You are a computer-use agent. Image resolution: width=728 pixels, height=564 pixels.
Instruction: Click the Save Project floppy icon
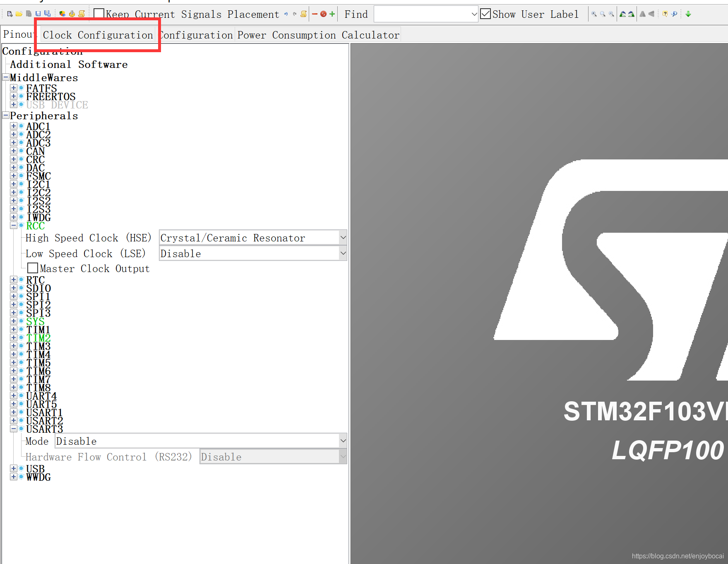(x=38, y=14)
